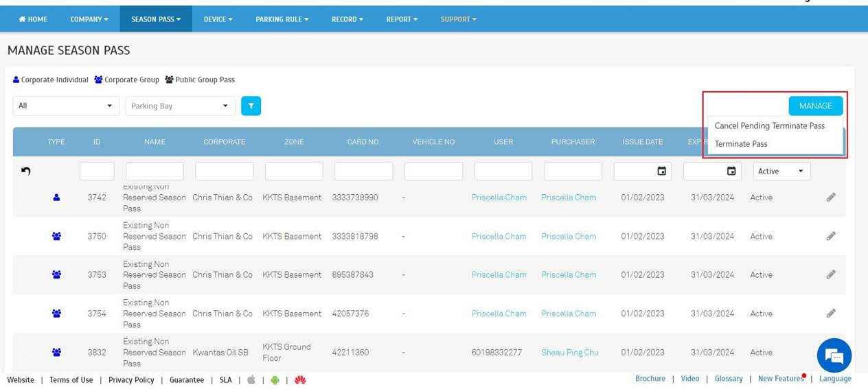This screenshot has height=389, width=868.
Task: Click the Huawei app store icon
Action: (x=300, y=380)
